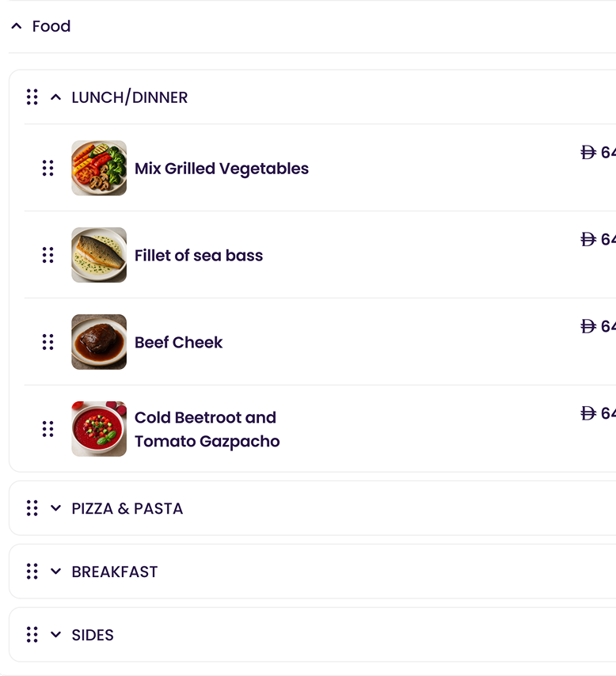Viewport: 616px width, 676px height.
Task: Collapse the LUNCH/DINNER category
Action: 55,97
